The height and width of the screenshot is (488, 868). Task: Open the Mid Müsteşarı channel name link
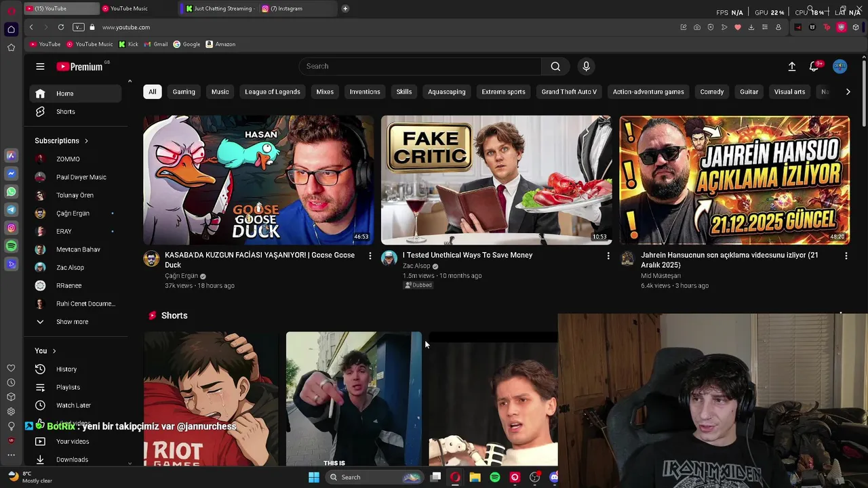point(660,276)
